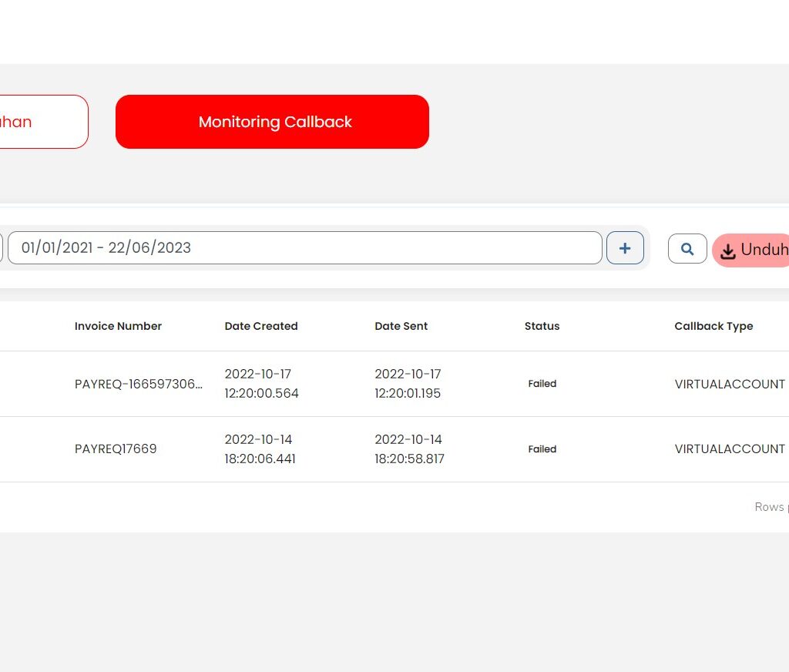
Task: Click the Callback Type column header
Action: point(713,326)
